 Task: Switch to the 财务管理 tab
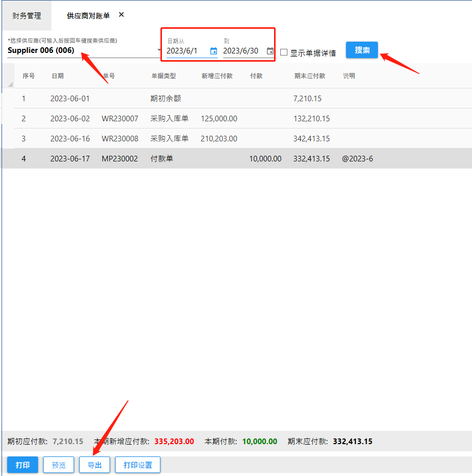[27, 16]
